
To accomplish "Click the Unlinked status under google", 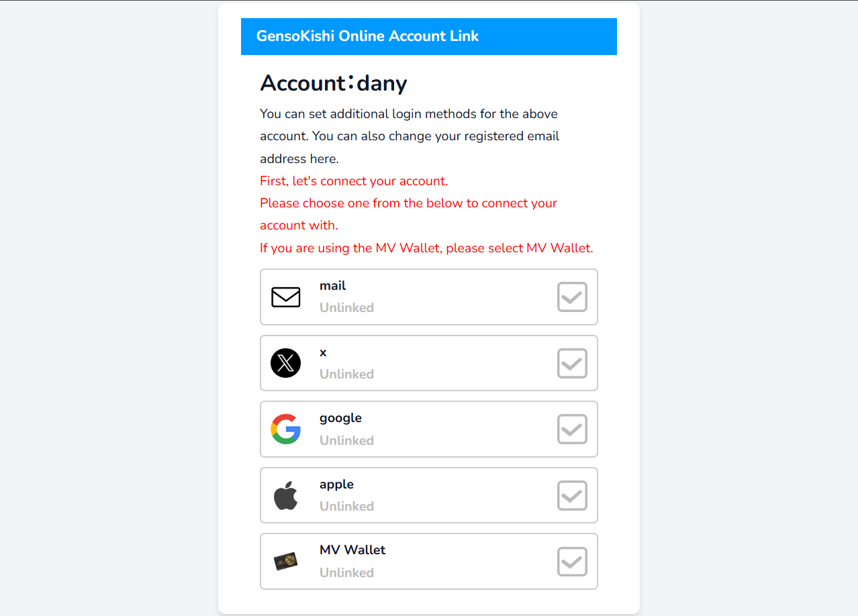I will (346, 441).
